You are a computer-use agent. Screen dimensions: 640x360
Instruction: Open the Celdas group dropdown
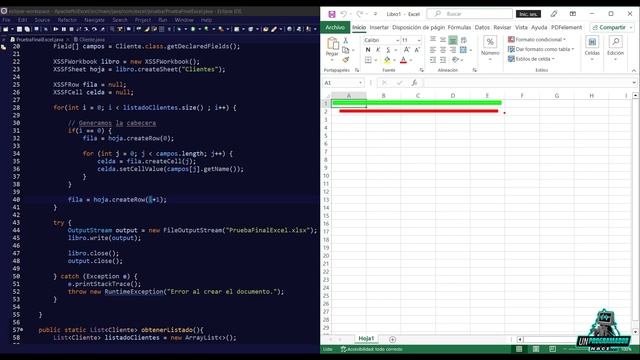coord(592,48)
